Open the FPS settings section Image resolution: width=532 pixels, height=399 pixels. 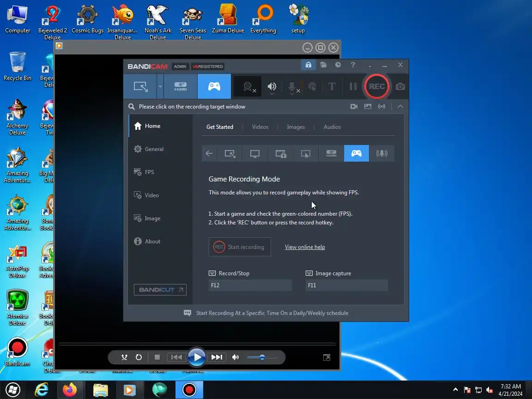click(161, 172)
